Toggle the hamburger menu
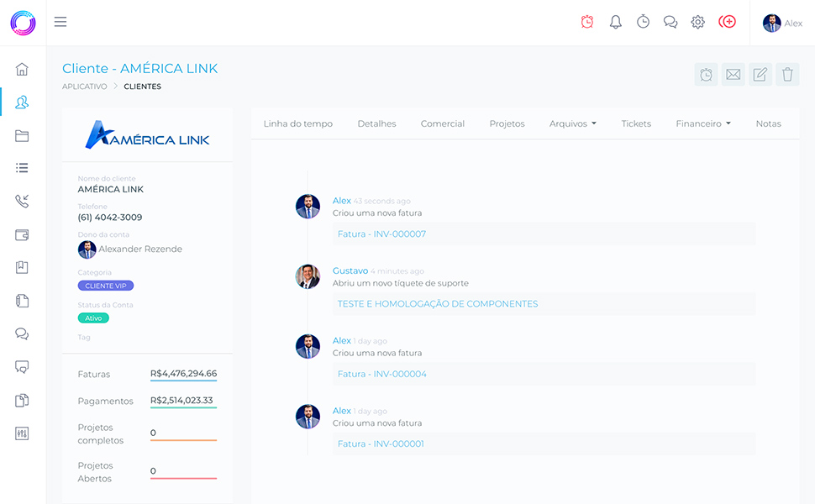 [60, 22]
